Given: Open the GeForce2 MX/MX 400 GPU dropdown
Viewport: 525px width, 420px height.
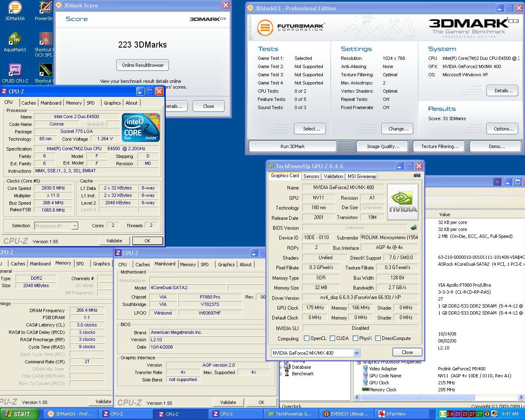Looking at the screenshot, I should click(356, 353).
